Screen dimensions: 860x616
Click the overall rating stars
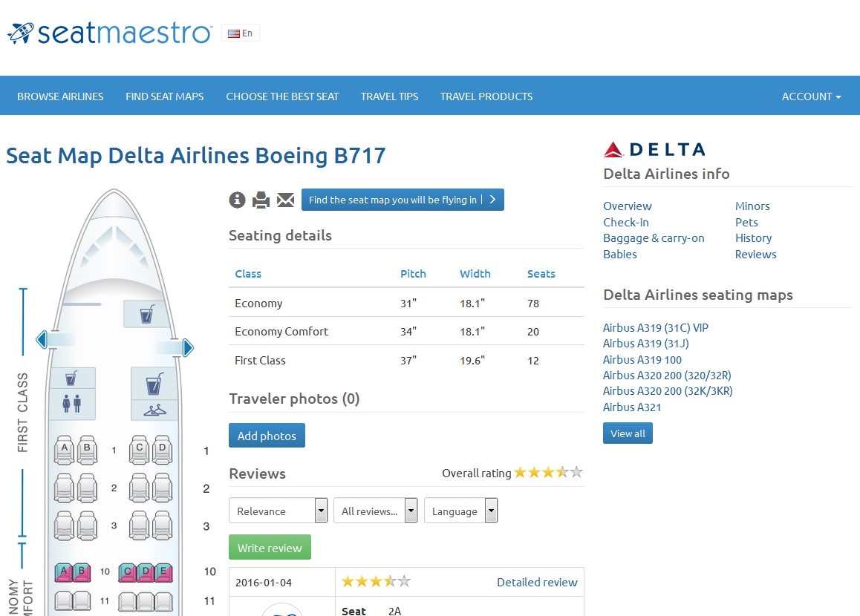[x=548, y=473]
